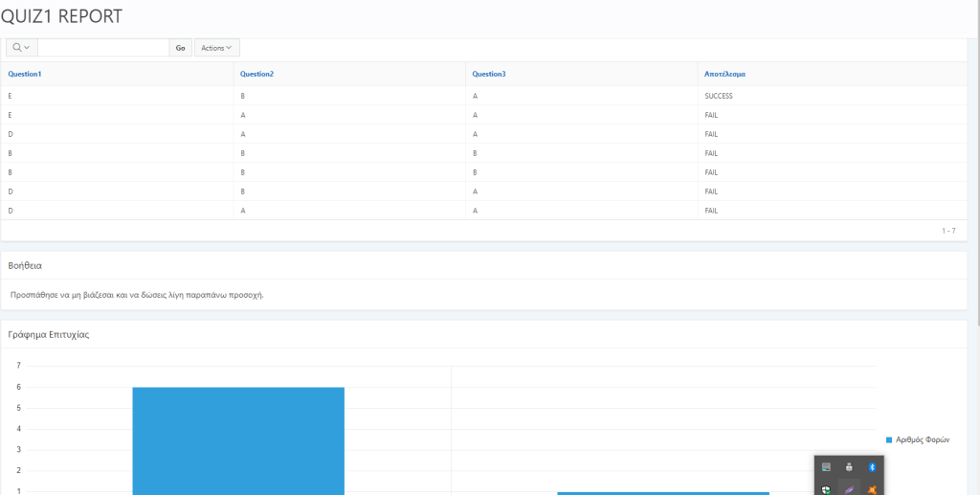980x495 pixels.
Task: Click the report search text field
Action: coord(103,47)
